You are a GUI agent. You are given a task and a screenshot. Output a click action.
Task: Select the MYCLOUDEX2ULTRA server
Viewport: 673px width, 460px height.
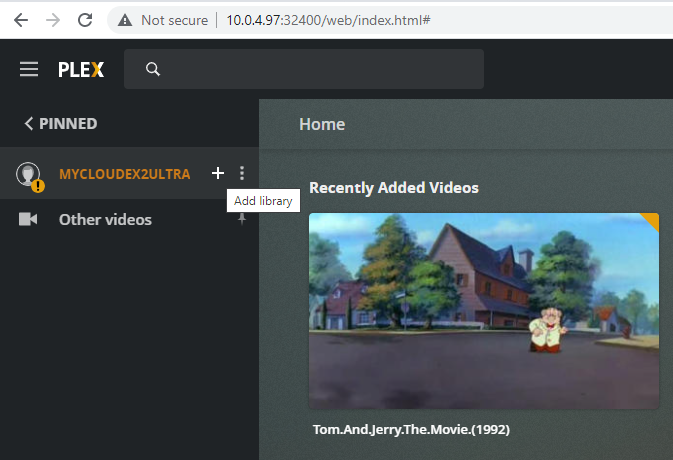point(124,174)
